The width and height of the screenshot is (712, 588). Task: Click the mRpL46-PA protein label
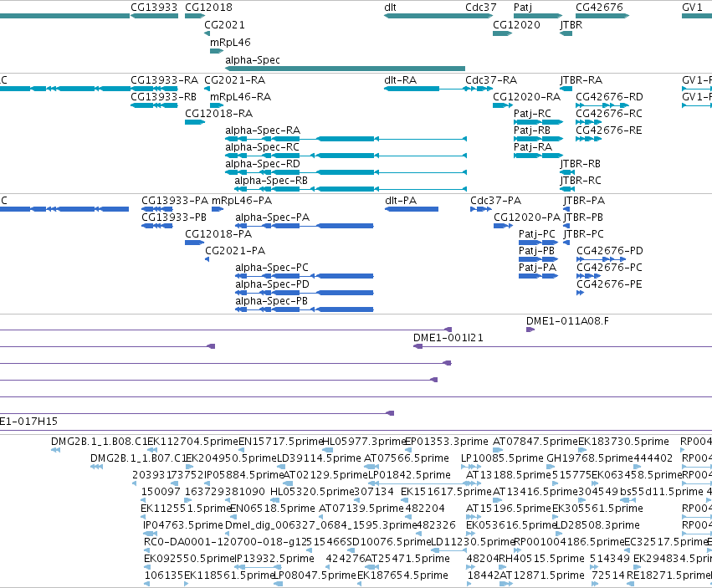[242, 200]
